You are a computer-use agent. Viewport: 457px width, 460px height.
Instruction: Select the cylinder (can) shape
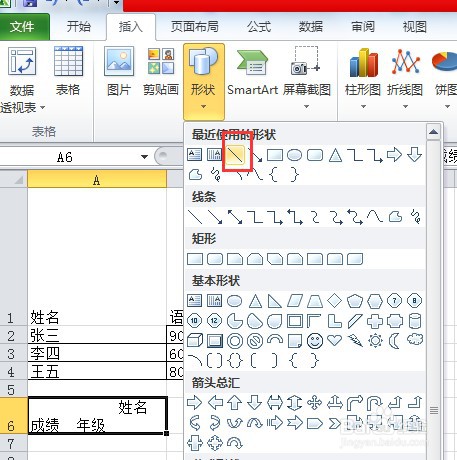click(x=415, y=321)
